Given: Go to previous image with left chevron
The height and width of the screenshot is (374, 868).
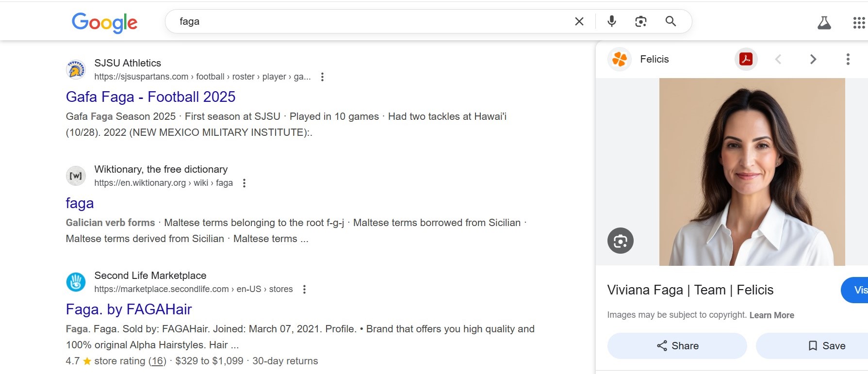Looking at the screenshot, I should pos(778,59).
